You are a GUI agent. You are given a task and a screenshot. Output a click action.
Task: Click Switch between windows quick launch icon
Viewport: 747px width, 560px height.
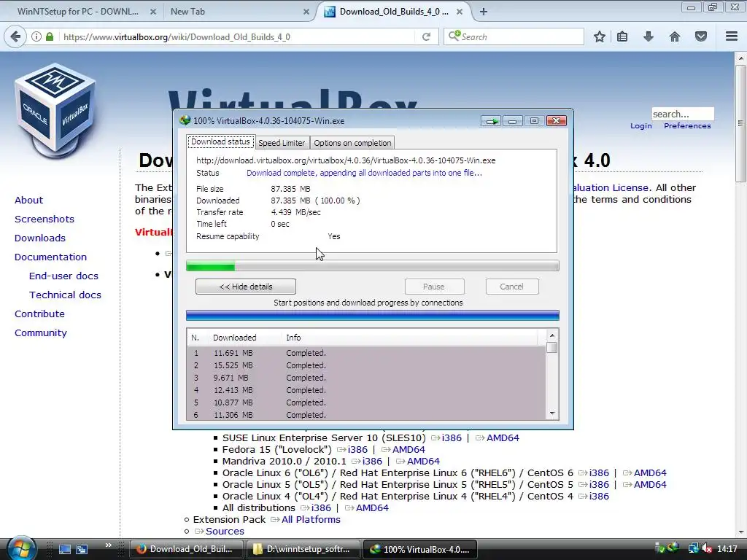pyautogui.click(x=82, y=549)
